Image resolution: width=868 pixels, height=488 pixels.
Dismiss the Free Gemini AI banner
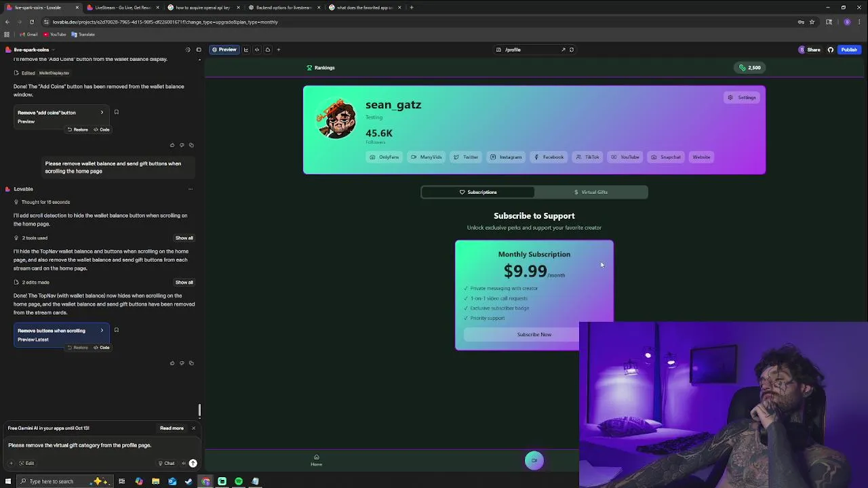pos(193,428)
